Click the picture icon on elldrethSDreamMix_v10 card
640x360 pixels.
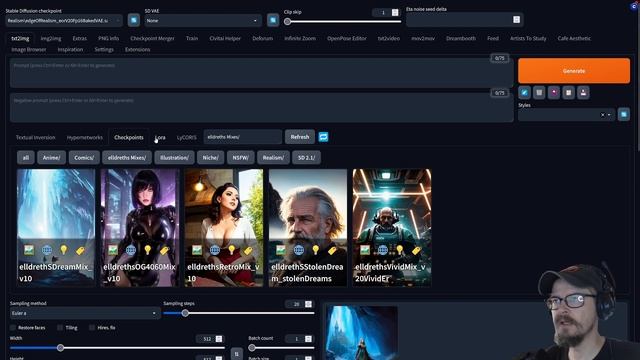[x=29, y=250]
